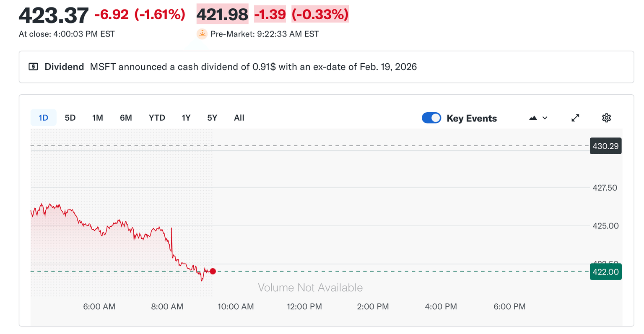Click the mountain chart type icon

coord(533,118)
